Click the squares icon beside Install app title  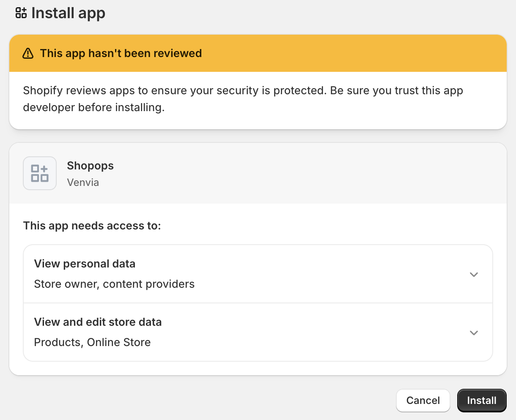20,13
